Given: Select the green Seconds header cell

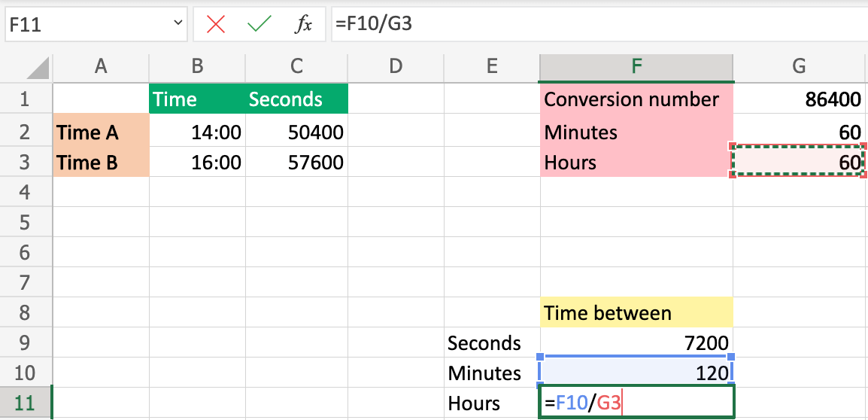Looking at the screenshot, I should (x=296, y=99).
